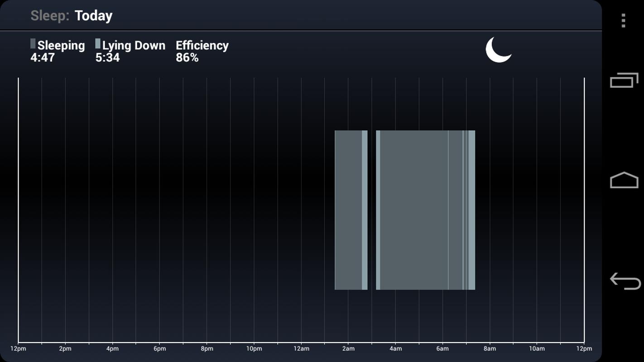Tap the wide lying-down stripe ending the first block
Image resolution: width=644 pixels, height=362 pixels.
[x=365, y=210]
